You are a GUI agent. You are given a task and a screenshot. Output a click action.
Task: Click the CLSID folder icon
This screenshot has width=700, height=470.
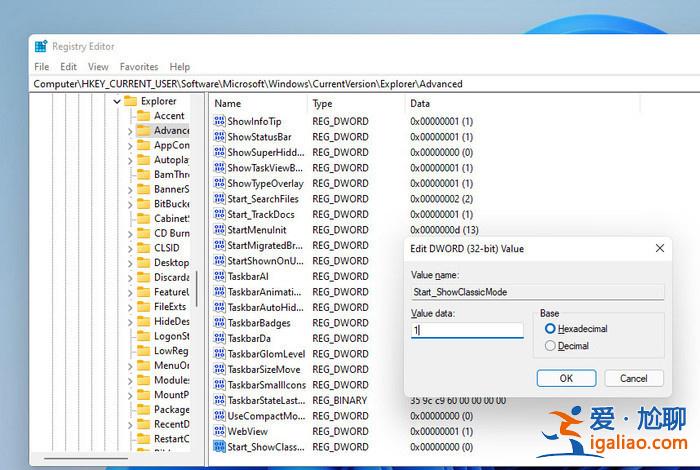coord(143,248)
